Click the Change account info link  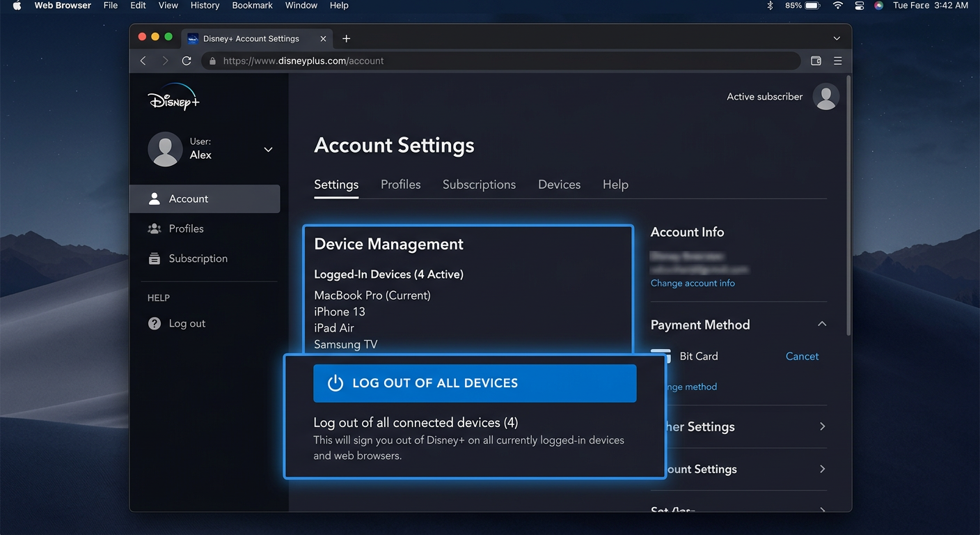click(x=693, y=283)
